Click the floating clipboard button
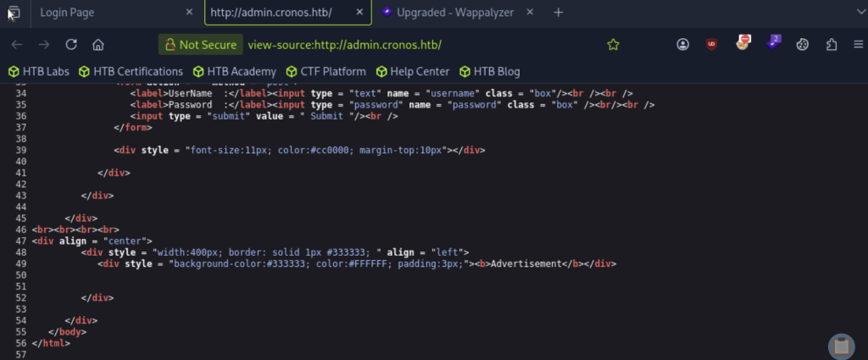 (842, 346)
